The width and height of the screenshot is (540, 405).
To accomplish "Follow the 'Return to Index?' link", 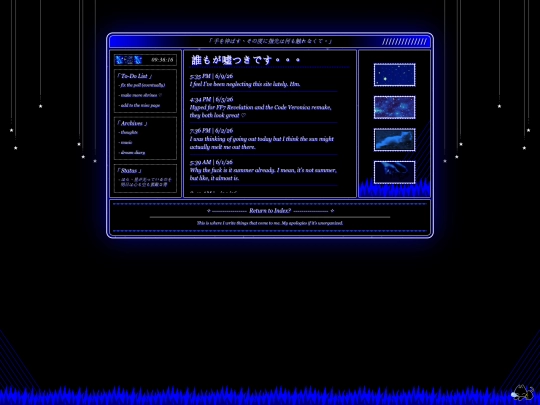I will click(x=270, y=210).
